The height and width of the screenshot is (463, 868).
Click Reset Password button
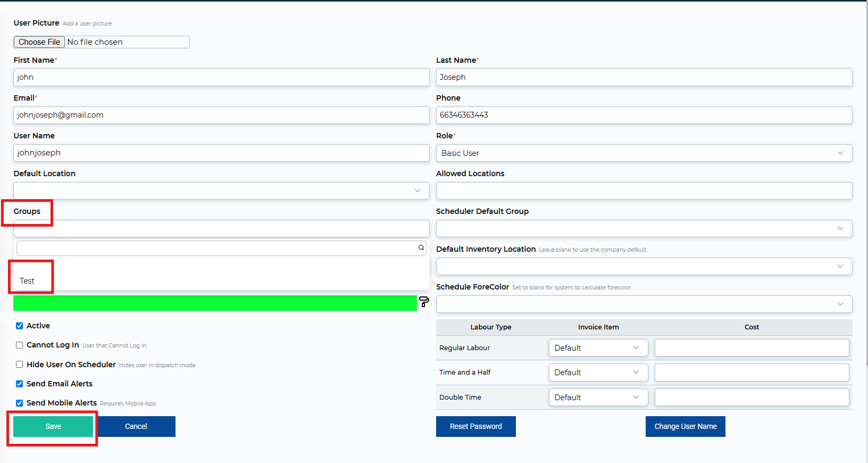476,426
